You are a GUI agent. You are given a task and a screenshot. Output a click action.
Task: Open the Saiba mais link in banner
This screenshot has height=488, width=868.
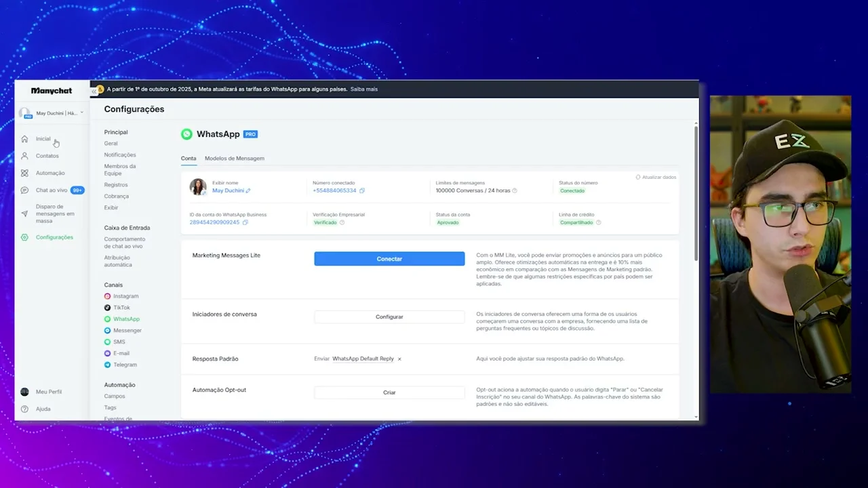364,89
